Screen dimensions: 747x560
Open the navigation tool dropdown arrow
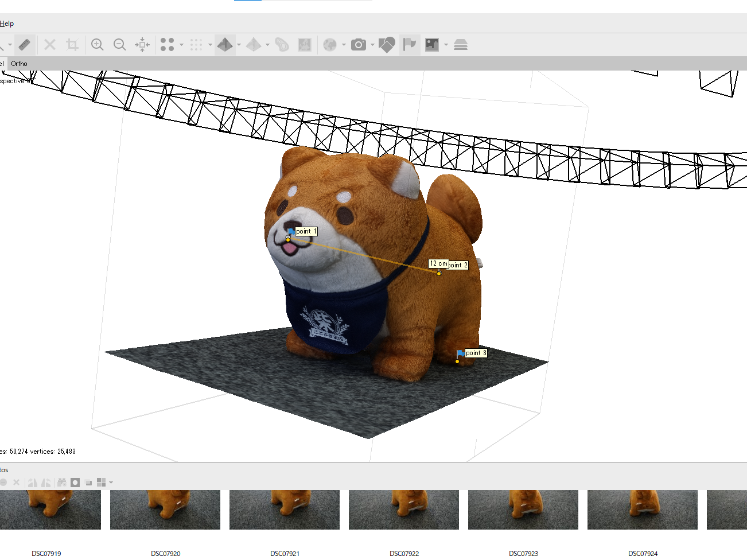coord(10,45)
